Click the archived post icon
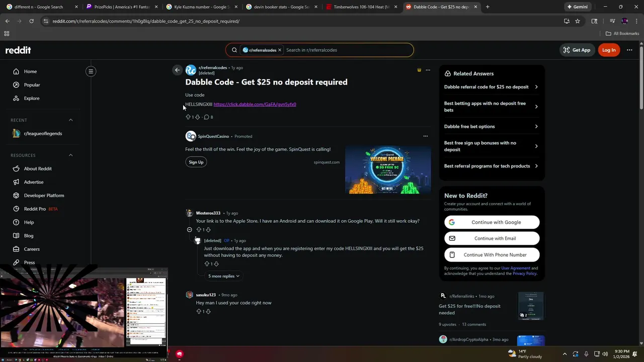This screenshot has height=362, width=644. tap(419, 70)
